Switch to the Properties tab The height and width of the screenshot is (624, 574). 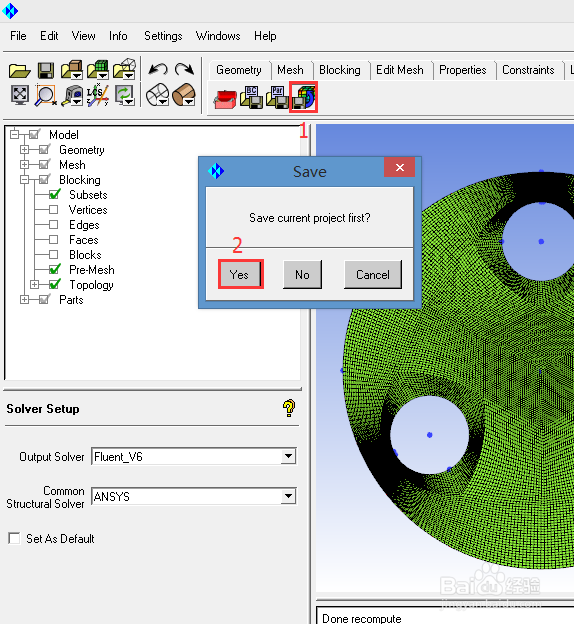point(463,70)
